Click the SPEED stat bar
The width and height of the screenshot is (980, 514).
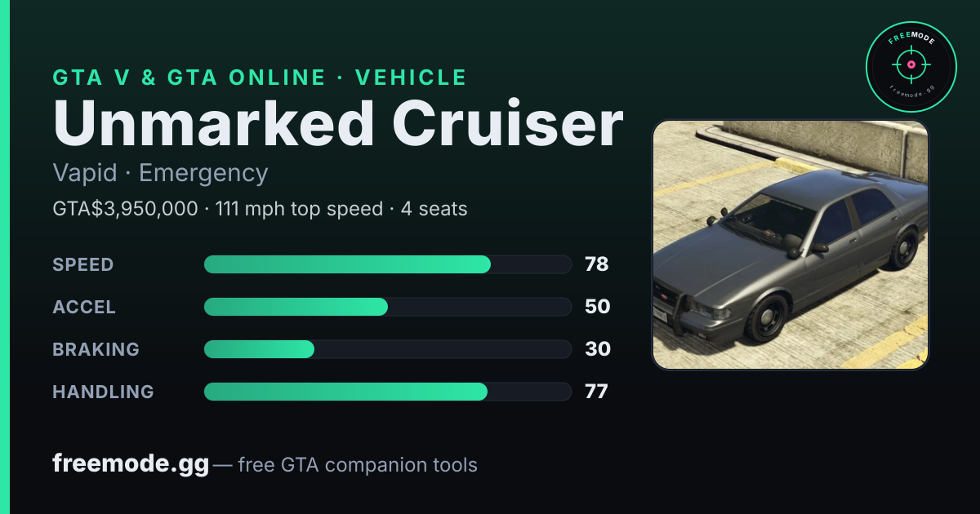click(x=387, y=264)
